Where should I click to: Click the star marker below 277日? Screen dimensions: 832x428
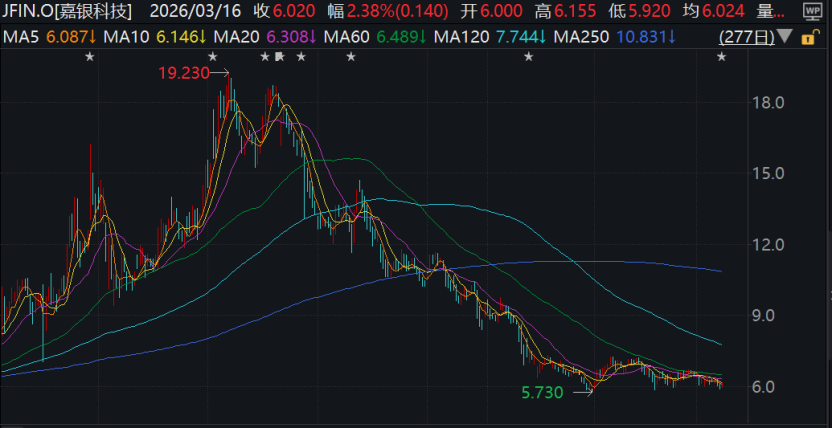point(721,57)
